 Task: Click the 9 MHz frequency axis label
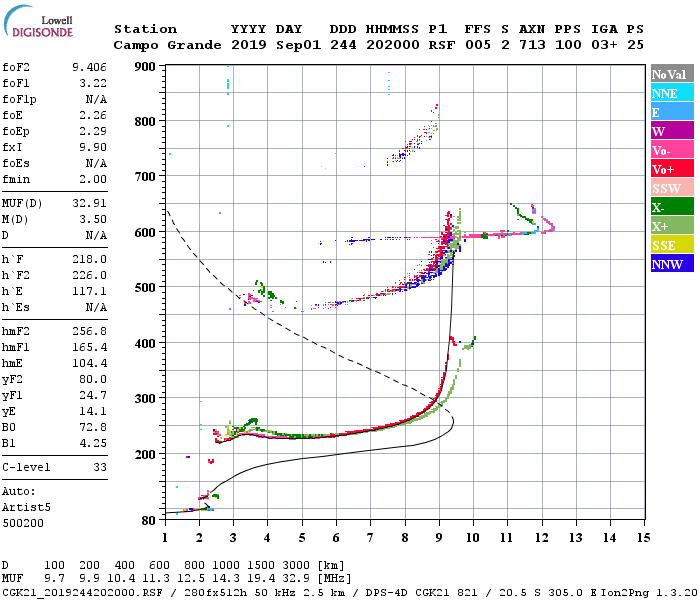click(x=439, y=538)
